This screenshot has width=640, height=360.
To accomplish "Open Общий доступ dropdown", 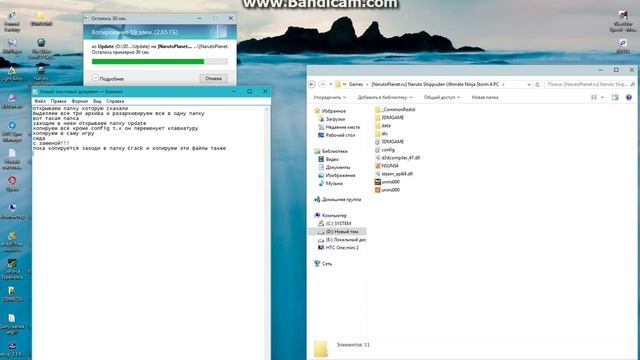I will pos(442,98).
